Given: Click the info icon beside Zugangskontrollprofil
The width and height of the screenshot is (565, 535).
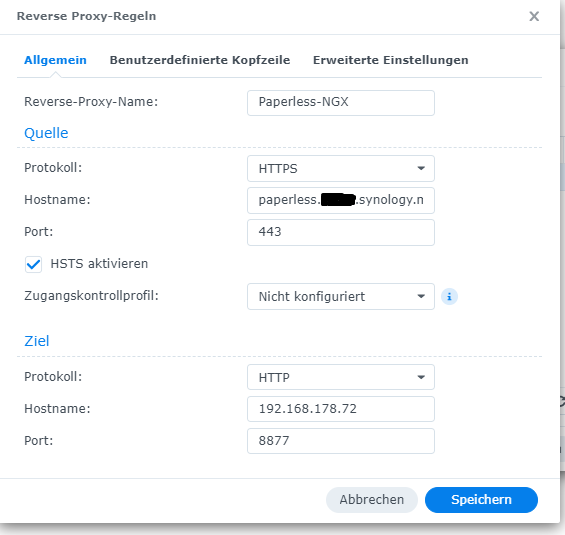Looking at the screenshot, I should pos(449,297).
